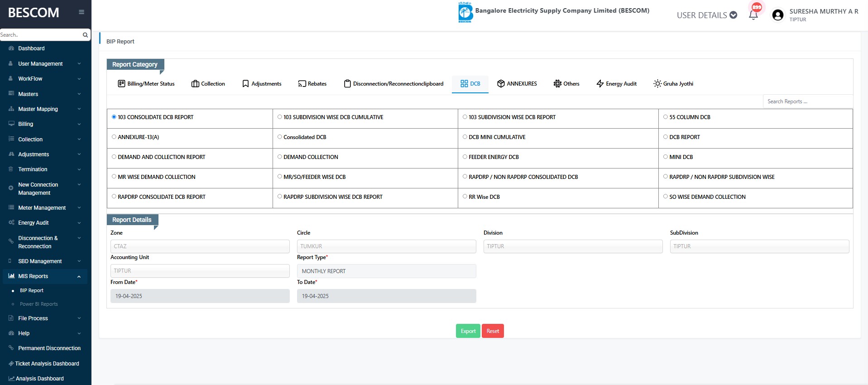Image resolution: width=868 pixels, height=385 pixels.
Task: Switch to the ANNEXURES tab
Action: 517,84
